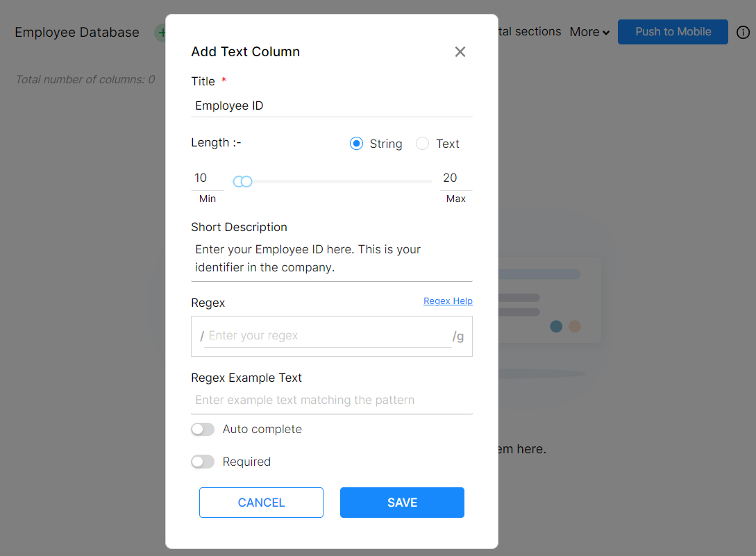Click the Regex Example Text field

[x=332, y=401]
